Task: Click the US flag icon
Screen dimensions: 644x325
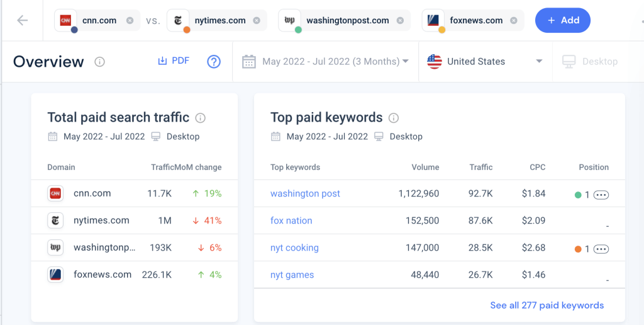Action: coord(435,62)
